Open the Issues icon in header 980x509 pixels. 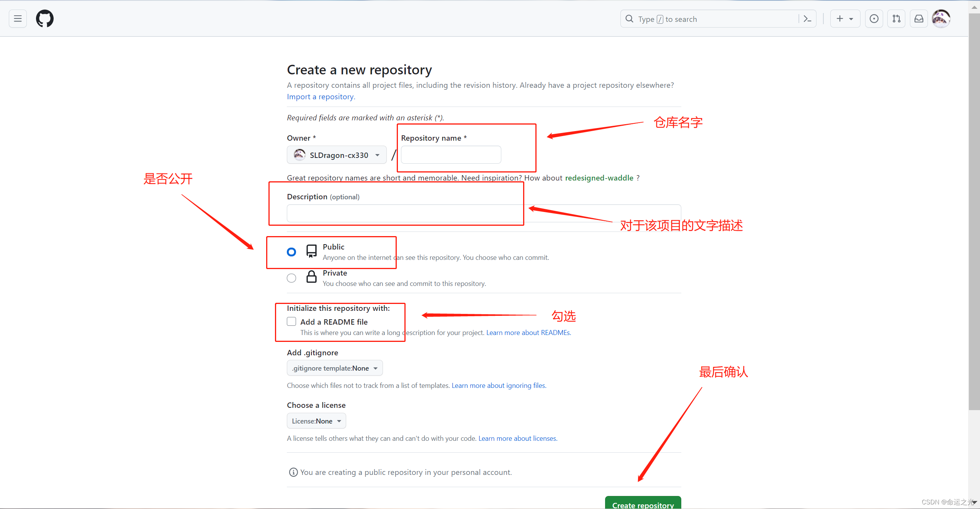click(x=874, y=19)
